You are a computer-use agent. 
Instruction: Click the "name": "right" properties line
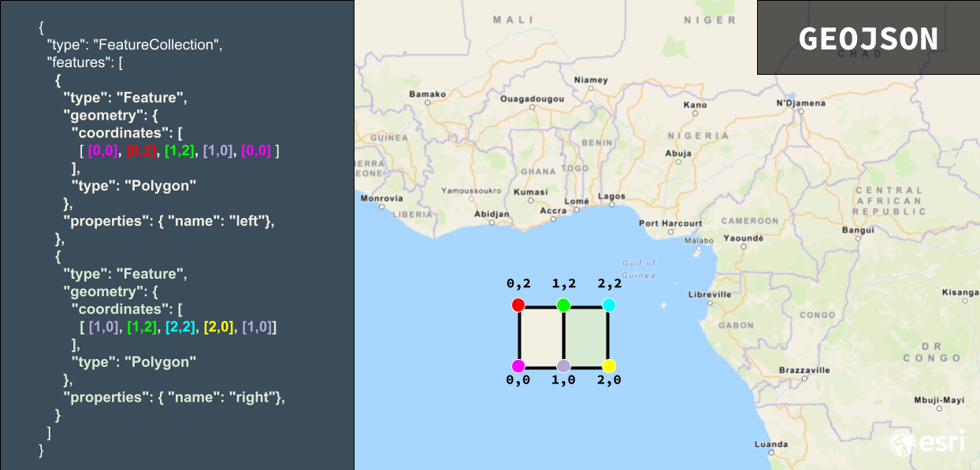[173, 398]
